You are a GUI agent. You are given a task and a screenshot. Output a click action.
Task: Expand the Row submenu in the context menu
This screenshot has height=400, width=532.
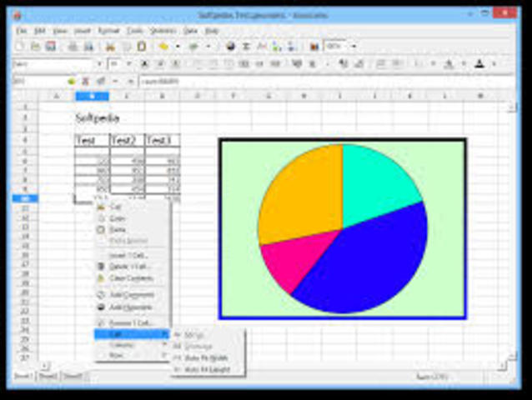(x=133, y=355)
